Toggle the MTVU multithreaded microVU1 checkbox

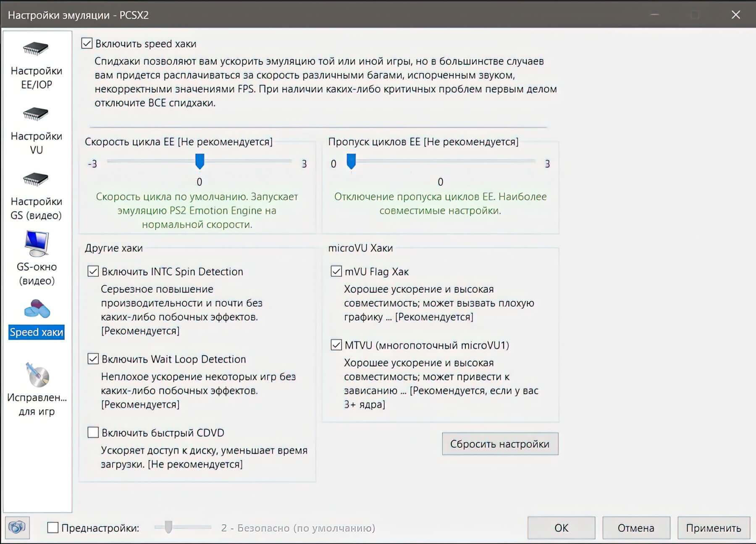click(x=336, y=345)
